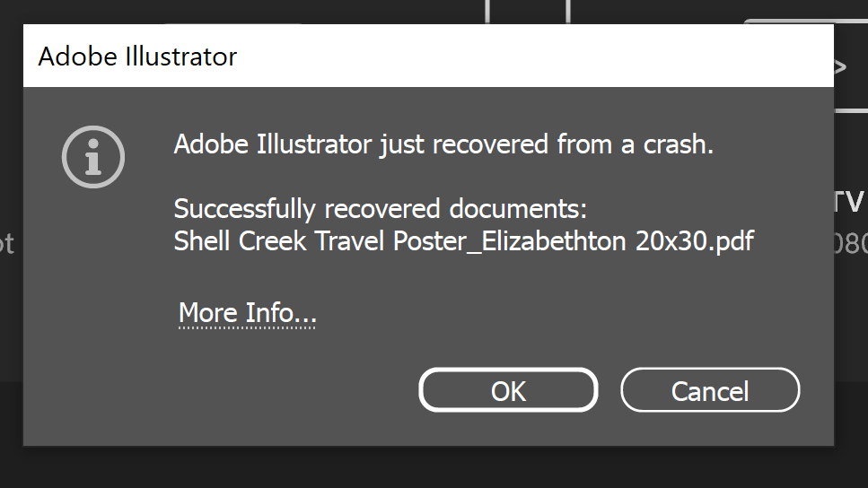
Task: Cancel the crash recovery dialog
Action: tap(709, 390)
